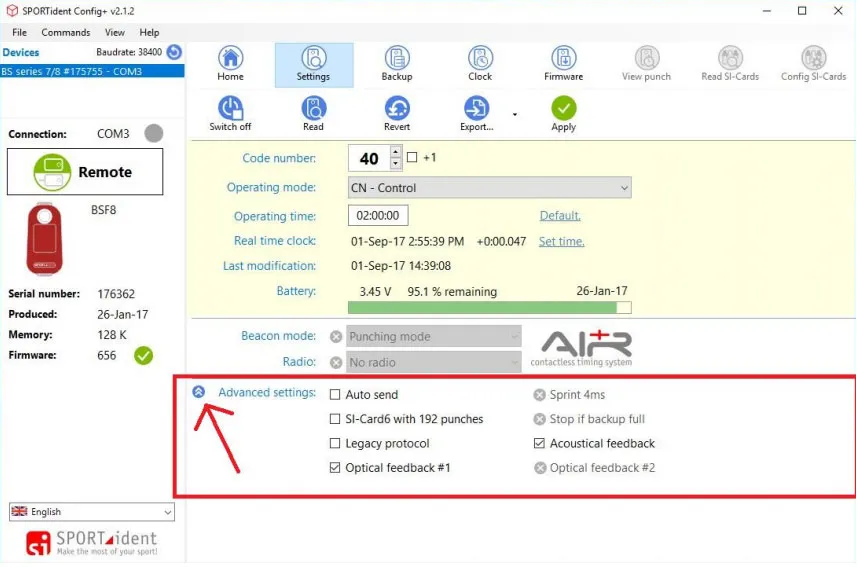Open the Export dropdown arrow
The image size is (858, 567).
click(515, 114)
